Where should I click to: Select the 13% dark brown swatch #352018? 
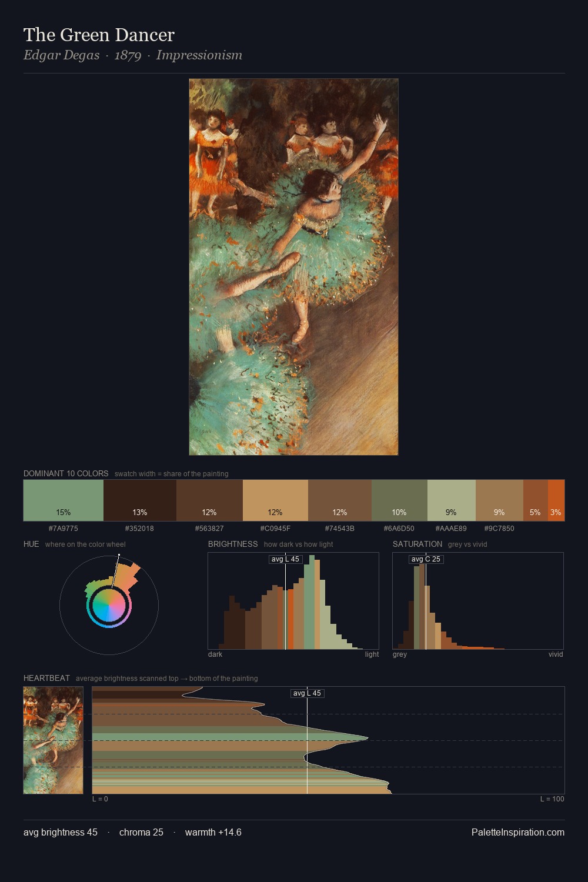coord(140,500)
